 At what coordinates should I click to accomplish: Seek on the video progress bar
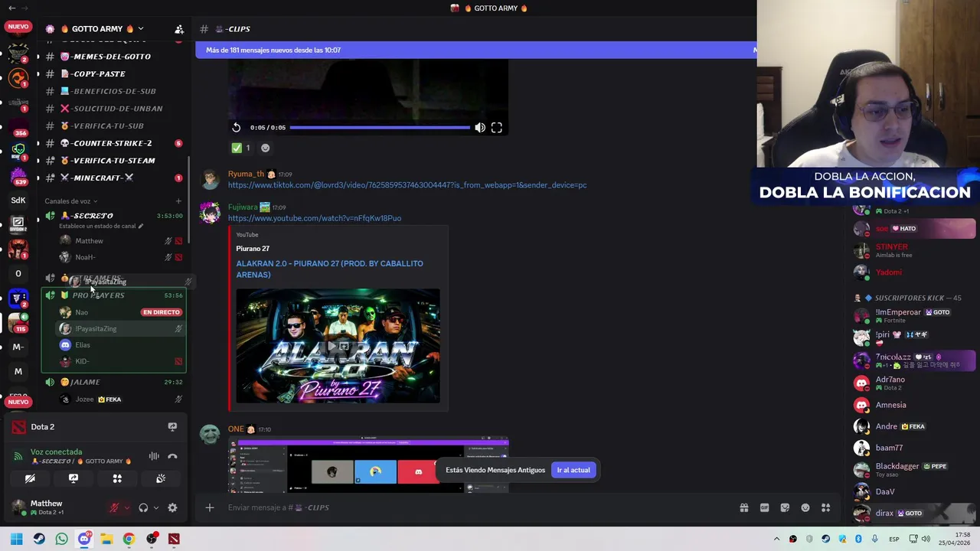tap(380, 128)
